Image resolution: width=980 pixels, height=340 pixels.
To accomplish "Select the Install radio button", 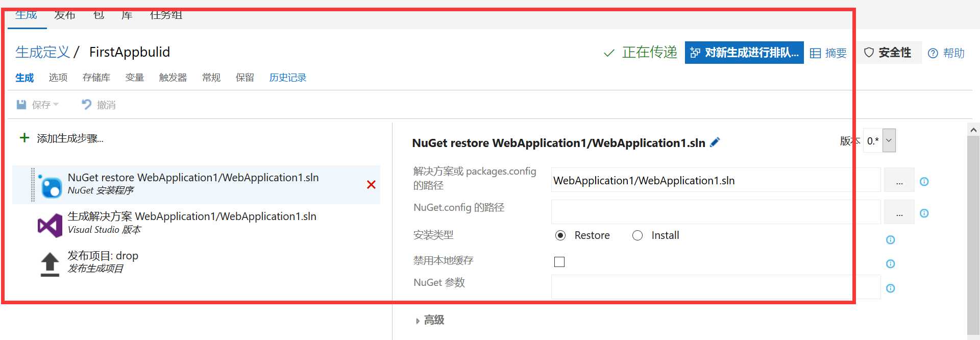I will (638, 235).
